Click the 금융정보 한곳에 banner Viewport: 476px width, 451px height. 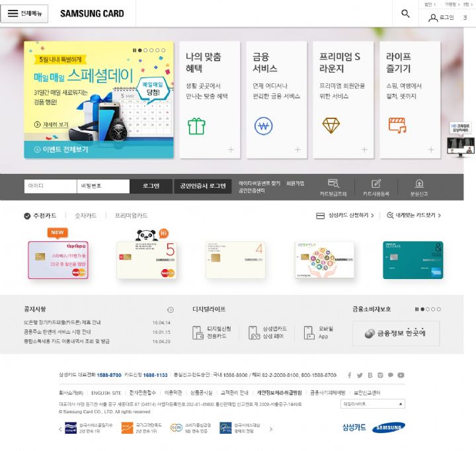point(396,333)
